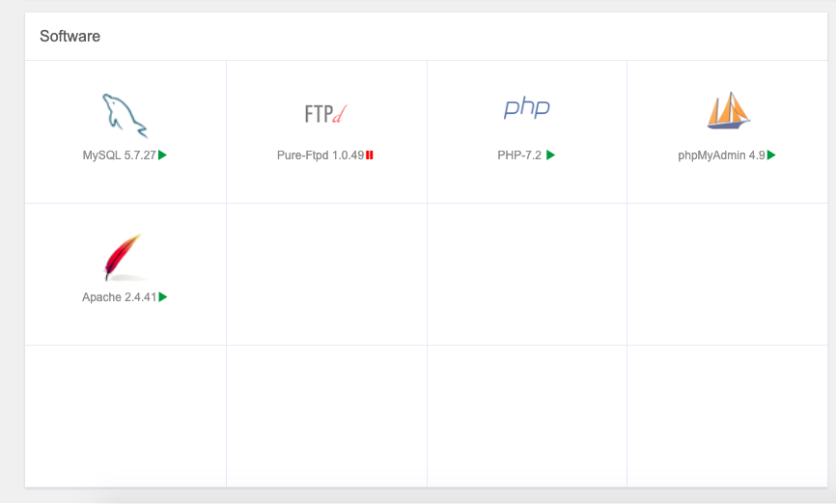The height and width of the screenshot is (504, 836).
Task: Click the MySQL dolphin logo
Action: 125,115
